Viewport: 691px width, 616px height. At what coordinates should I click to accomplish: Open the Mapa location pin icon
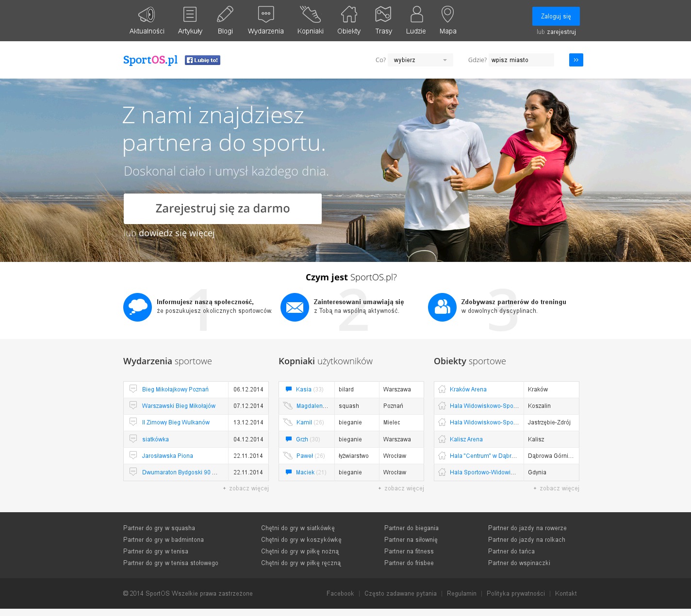[x=447, y=15]
